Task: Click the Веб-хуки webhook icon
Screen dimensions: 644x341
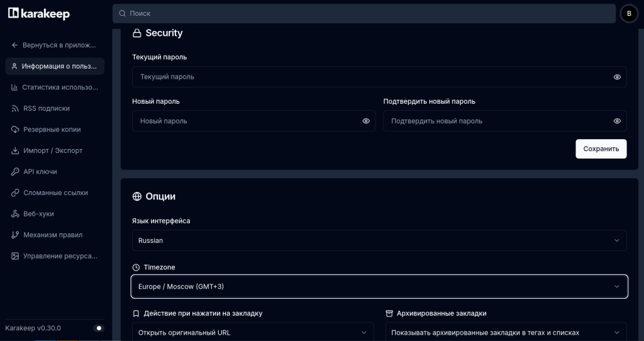Action: [15, 214]
